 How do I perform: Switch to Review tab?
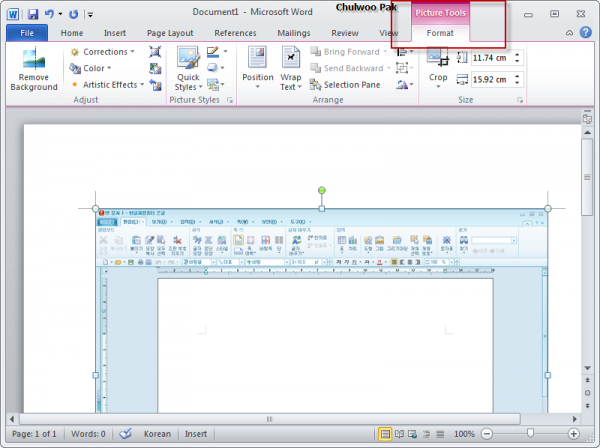pos(344,33)
